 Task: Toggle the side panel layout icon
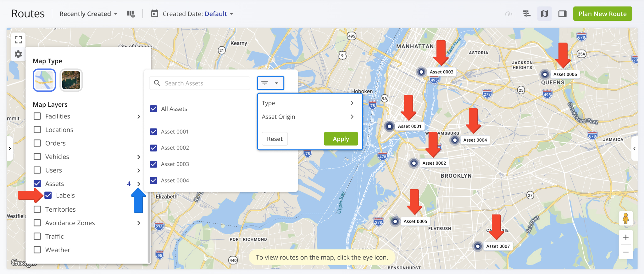[562, 14]
